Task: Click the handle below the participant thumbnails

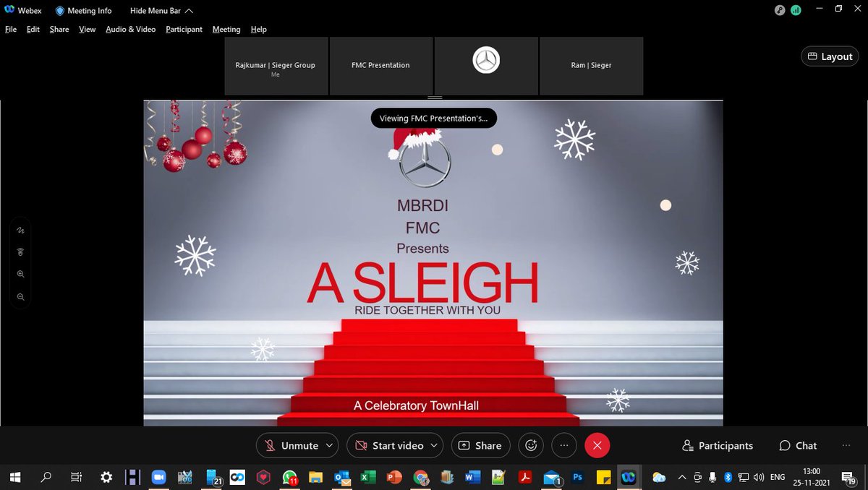Action: (x=434, y=97)
